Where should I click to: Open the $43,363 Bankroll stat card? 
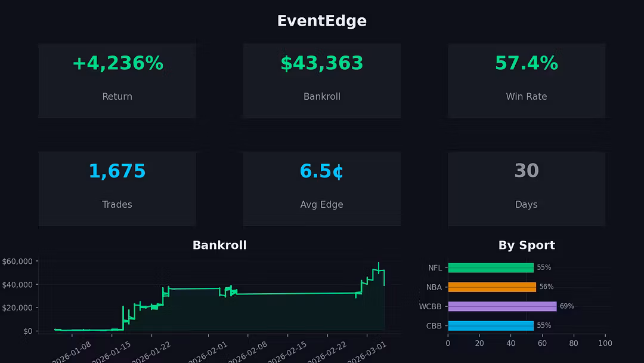point(321,80)
